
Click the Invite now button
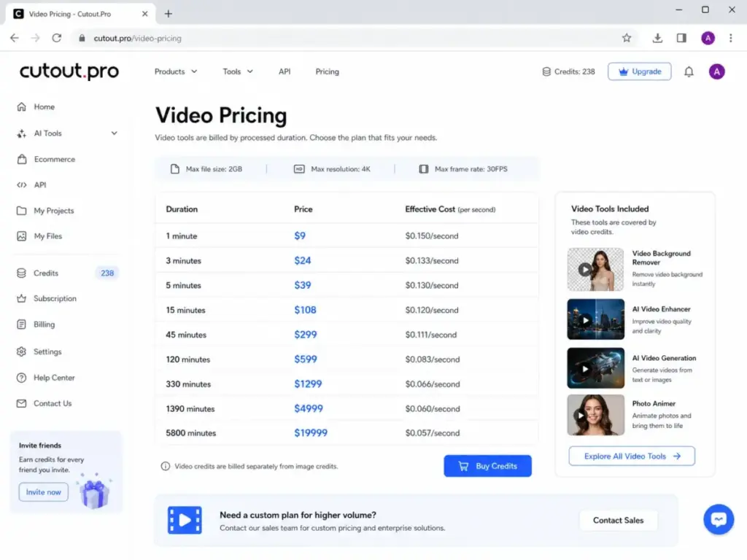click(43, 492)
